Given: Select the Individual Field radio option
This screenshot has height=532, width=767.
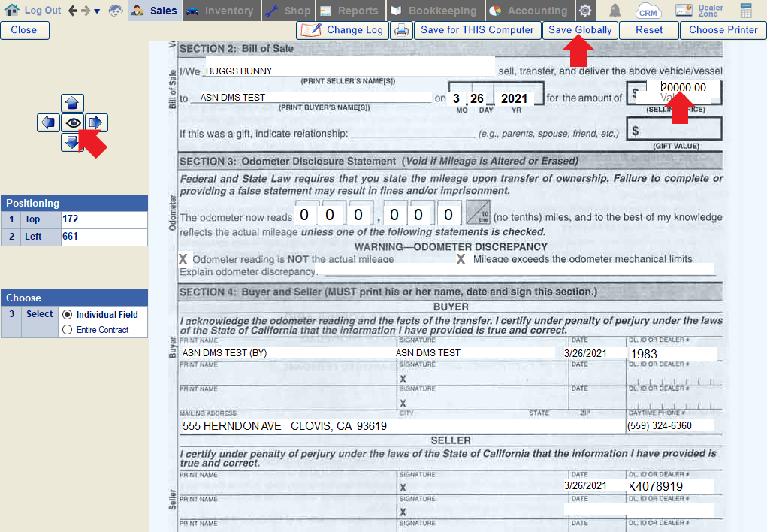Looking at the screenshot, I should pyautogui.click(x=68, y=315).
